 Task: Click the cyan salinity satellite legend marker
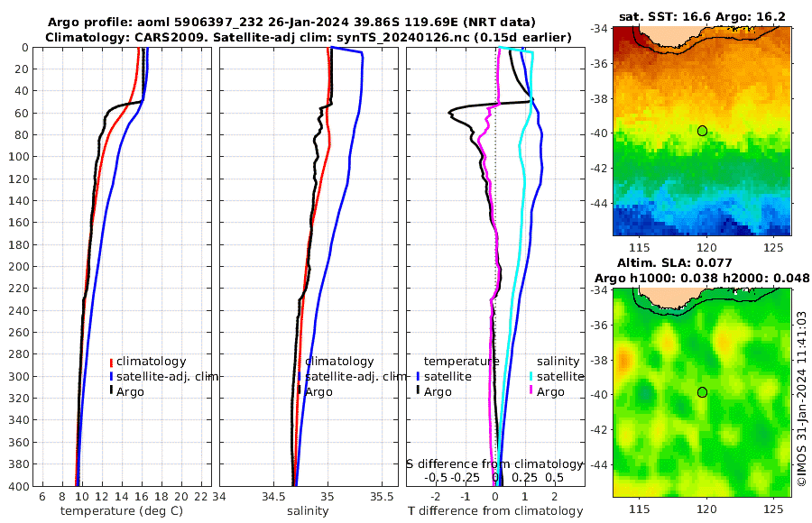(x=532, y=376)
